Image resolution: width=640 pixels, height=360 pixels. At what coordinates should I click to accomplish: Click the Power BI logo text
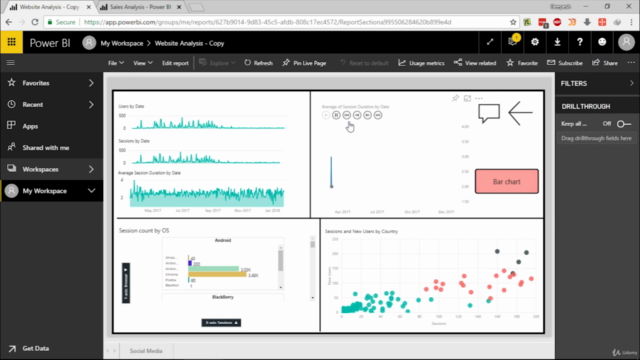pos(50,43)
